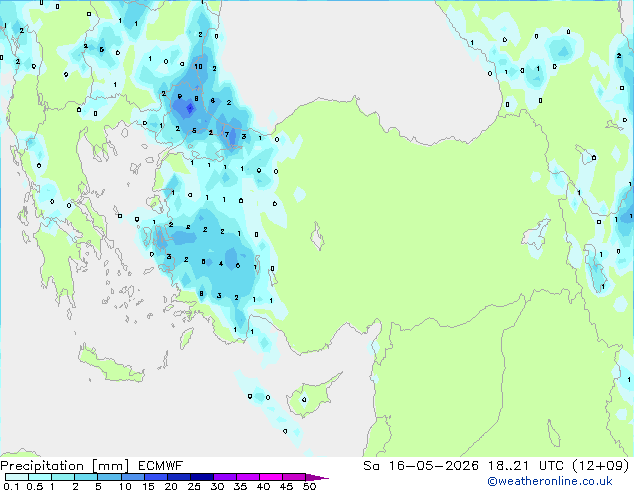
Task: Click the 30–35 mm purple swatch
Action: point(224,477)
